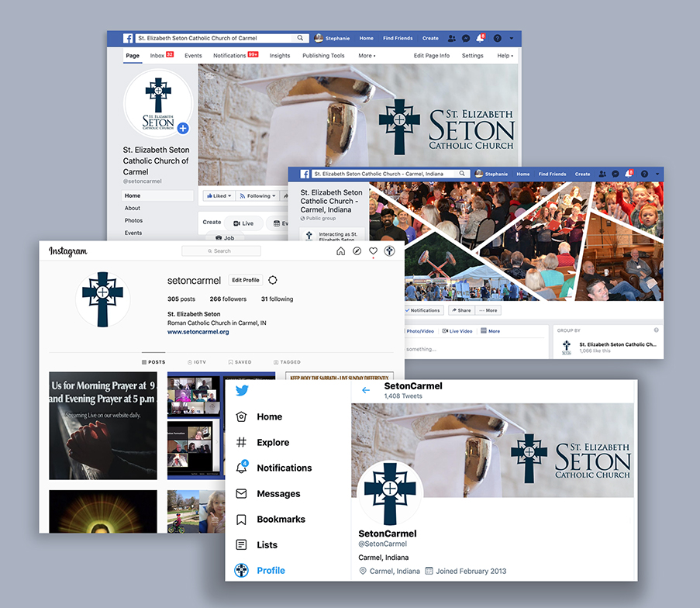The width and height of the screenshot is (700, 608).
Task: Select Events in the Page left sidebar
Action: (x=133, y=233)
